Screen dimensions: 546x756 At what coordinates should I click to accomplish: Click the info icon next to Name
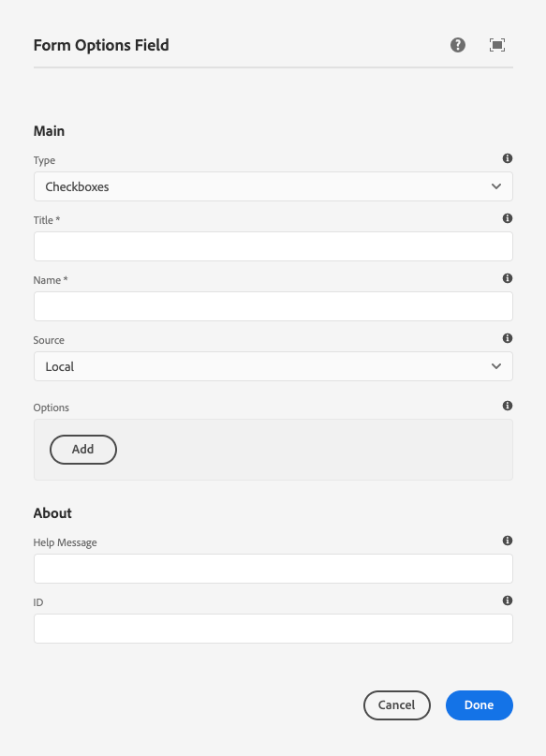(507, 278)
